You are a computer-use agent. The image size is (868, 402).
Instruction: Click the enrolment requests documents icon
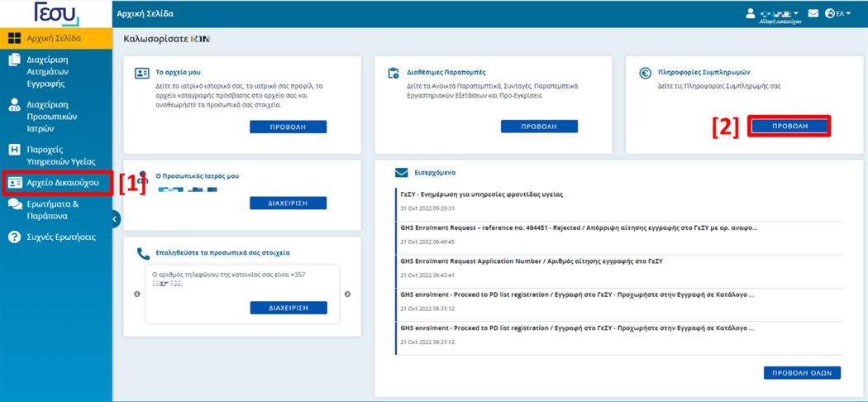point(14,61)
